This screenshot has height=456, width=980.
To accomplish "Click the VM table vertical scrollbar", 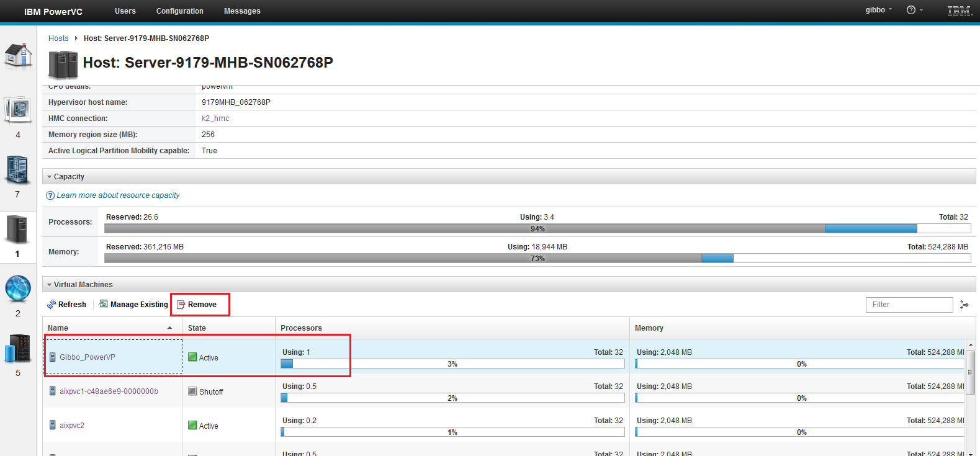I will click(970, 373).
